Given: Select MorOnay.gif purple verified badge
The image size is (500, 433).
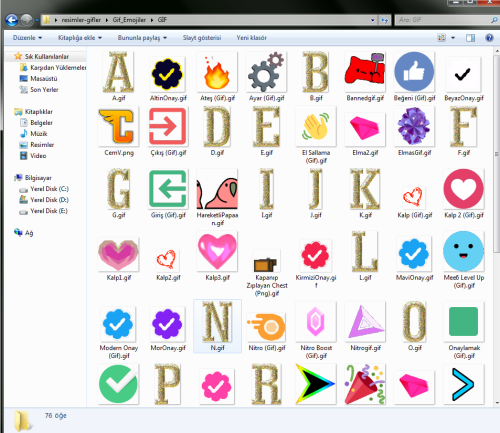Looking at the screenshot, I should coord(167,324).
